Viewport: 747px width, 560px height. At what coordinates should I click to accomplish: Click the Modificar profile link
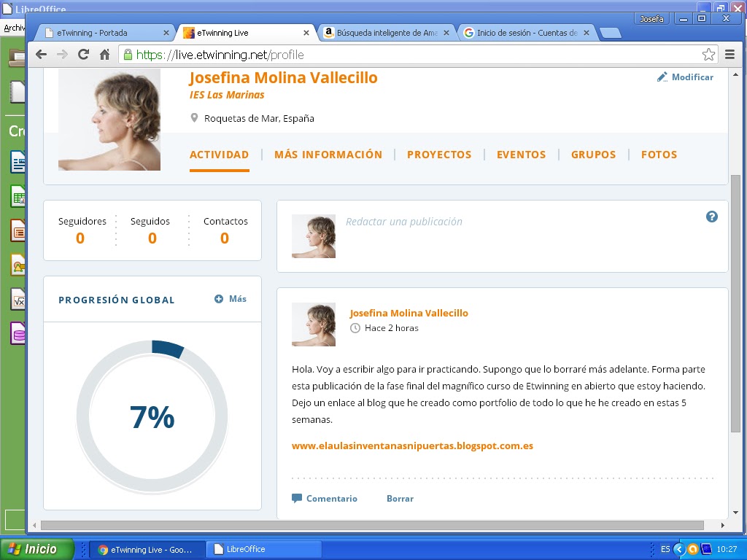click(x=692, y=77)
